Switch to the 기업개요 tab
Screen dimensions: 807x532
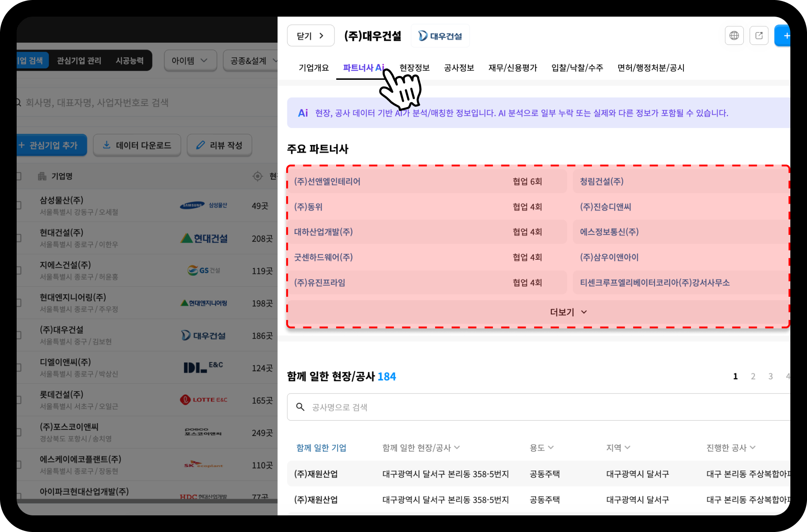click(x=314, y=68)
